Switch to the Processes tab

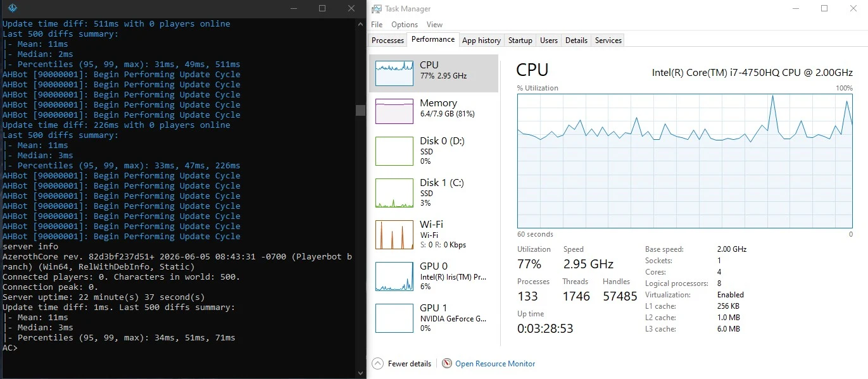pyautogui.click(x=387, y=40)
